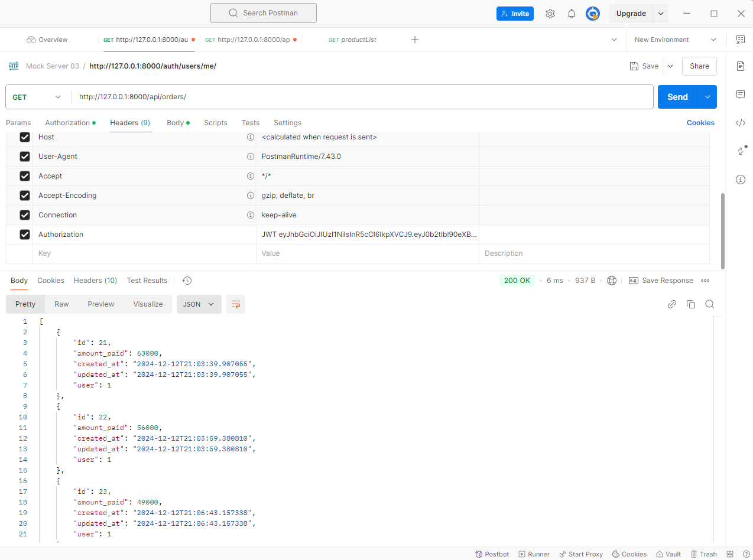
Task: Copy response link icon
Action: point(672,304)
